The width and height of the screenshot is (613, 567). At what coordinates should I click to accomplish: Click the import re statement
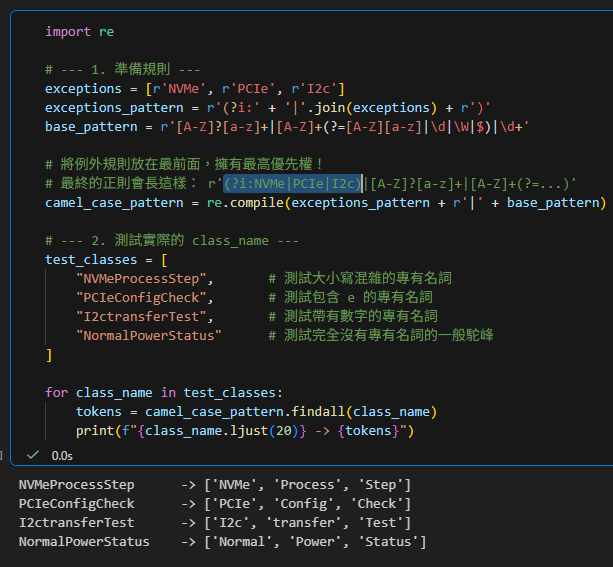point(79,32)
